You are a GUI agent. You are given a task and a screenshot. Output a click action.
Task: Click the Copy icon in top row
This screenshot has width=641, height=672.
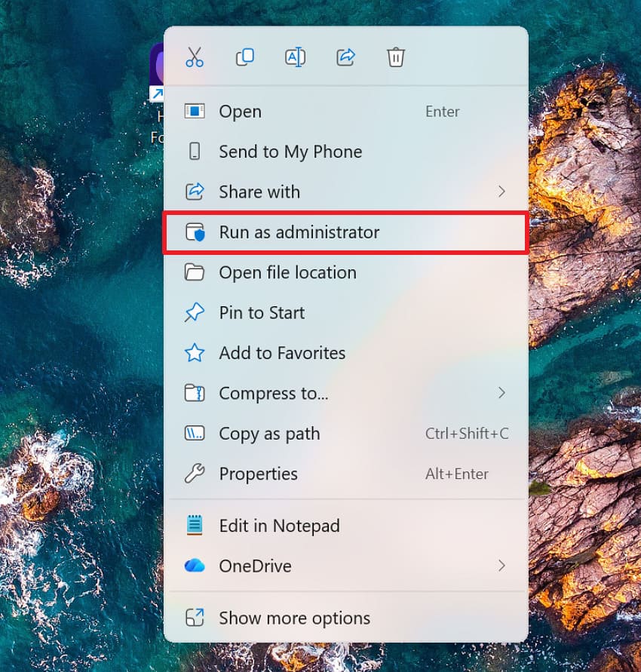(244, 57)
